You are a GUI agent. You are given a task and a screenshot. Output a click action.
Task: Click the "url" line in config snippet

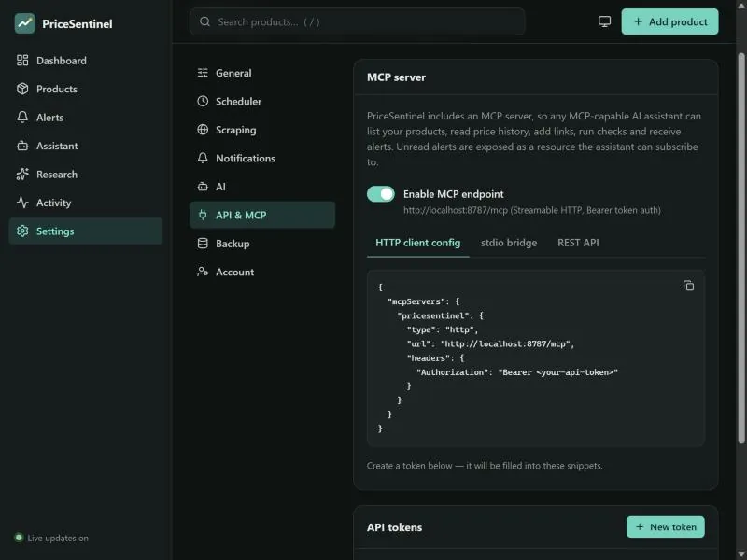491,343
